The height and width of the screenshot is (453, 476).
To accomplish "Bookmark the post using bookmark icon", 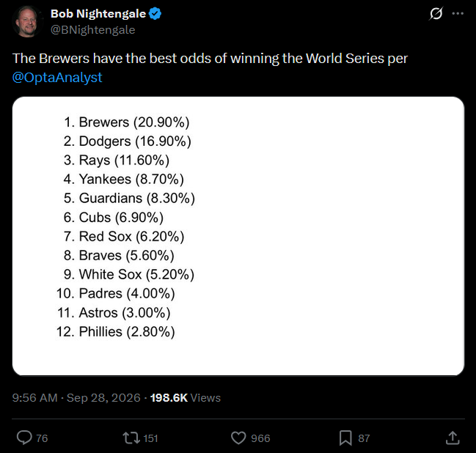I will pos(345,438).
